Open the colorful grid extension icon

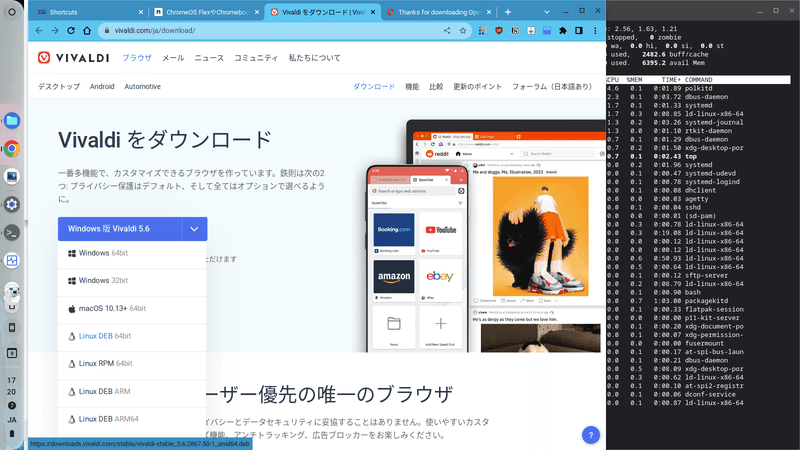(483, 31)
